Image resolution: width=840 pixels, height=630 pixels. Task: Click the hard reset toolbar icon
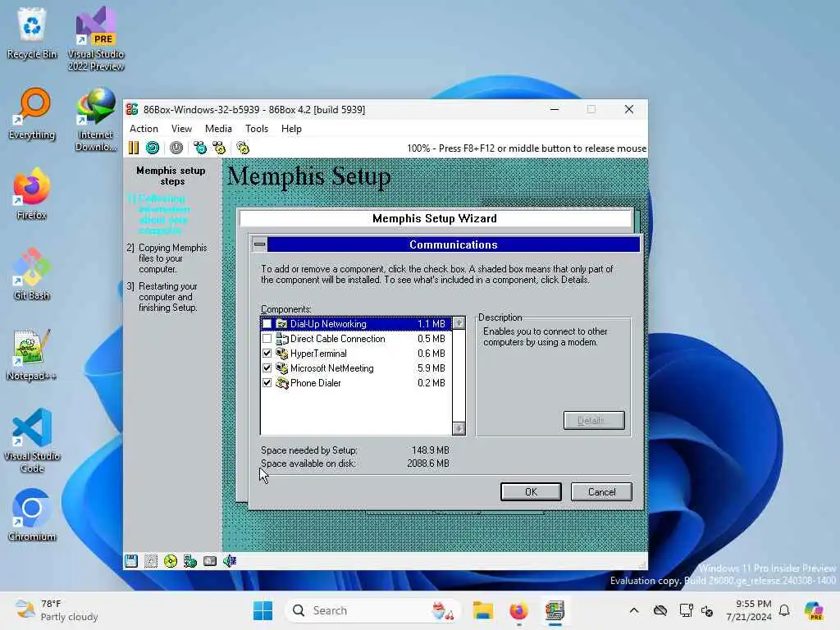point(153,148)
